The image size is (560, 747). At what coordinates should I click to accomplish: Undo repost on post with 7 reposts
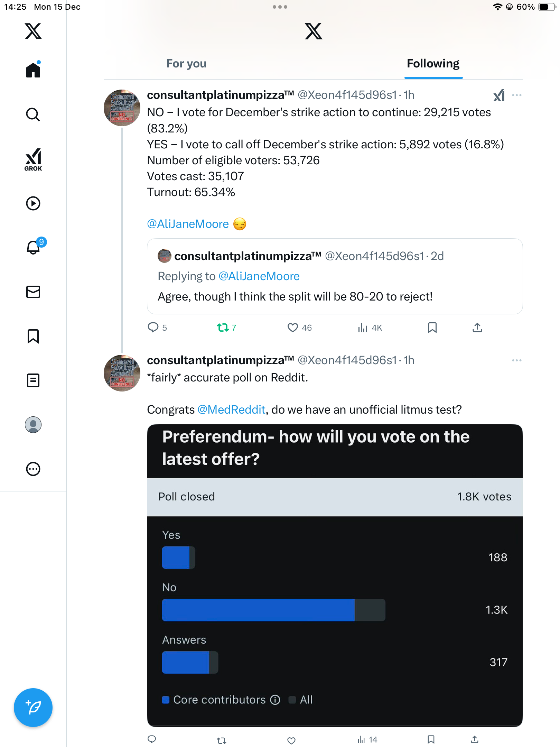[x=223, y=328]
